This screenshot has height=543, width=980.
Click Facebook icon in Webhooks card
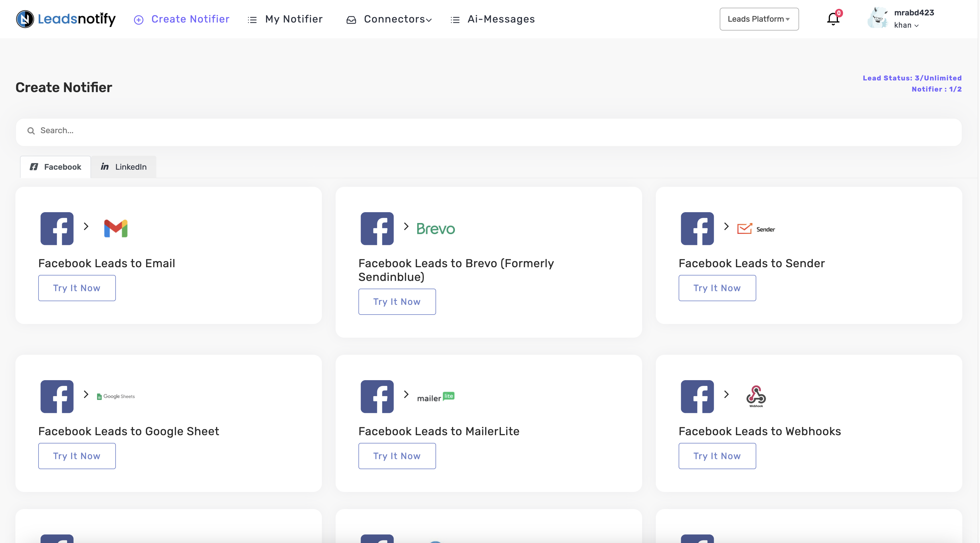697,396
